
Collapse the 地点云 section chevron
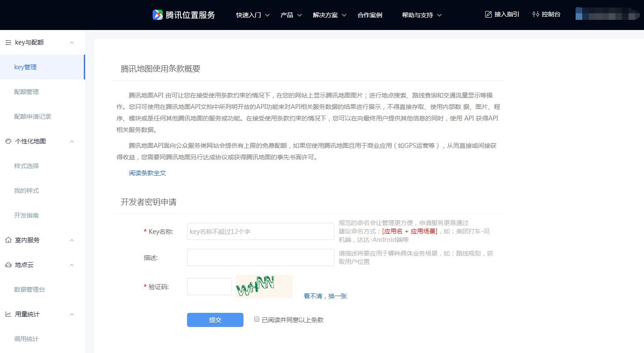[72, 265]
